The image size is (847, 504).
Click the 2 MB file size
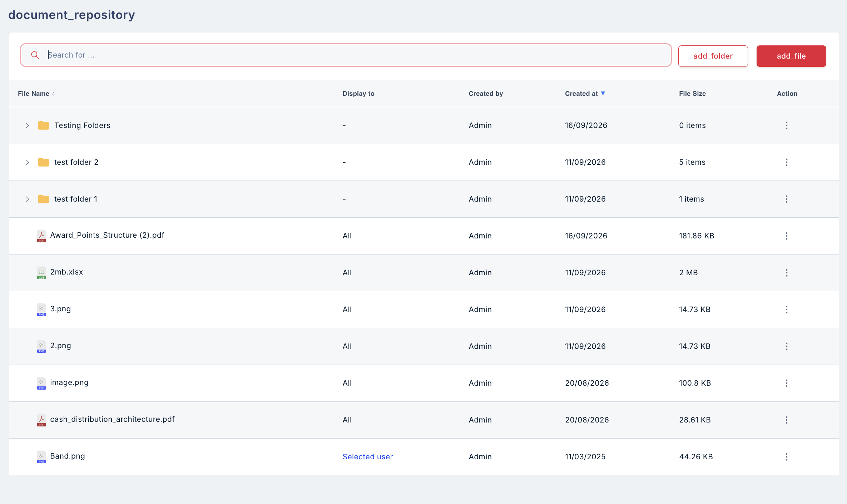point(688,273)
